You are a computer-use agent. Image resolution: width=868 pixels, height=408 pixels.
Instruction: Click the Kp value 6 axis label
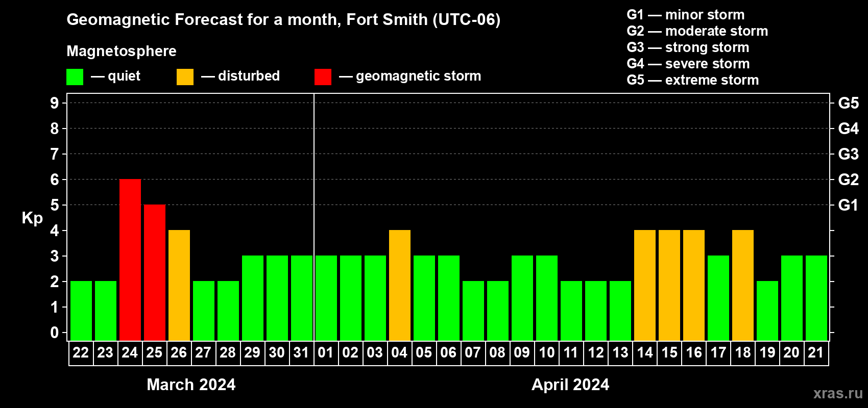pyautogui.click(x=55, y=180)
